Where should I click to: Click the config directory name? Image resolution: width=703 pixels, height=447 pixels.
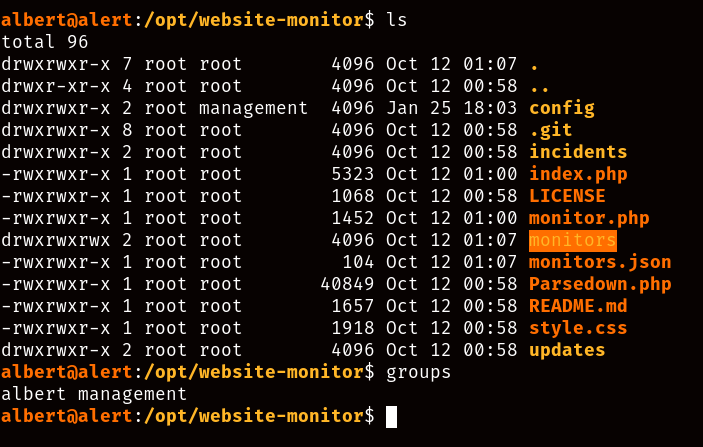coord(562,108)
